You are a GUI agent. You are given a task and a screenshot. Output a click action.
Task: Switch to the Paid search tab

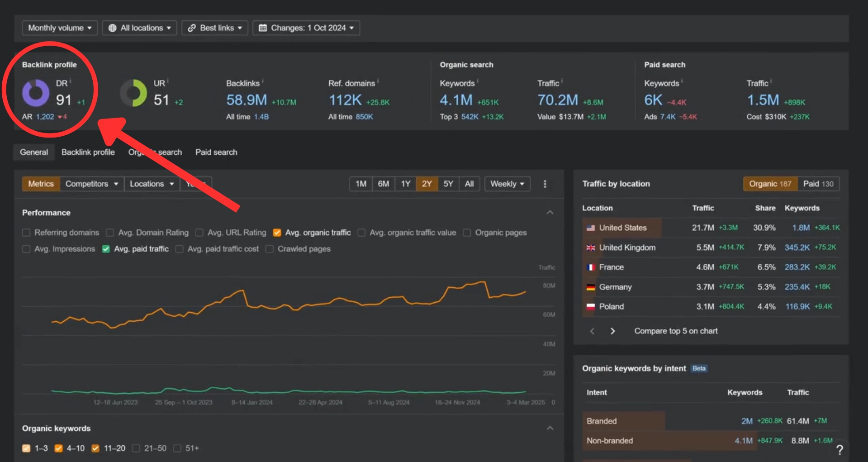tap(216, 152)
